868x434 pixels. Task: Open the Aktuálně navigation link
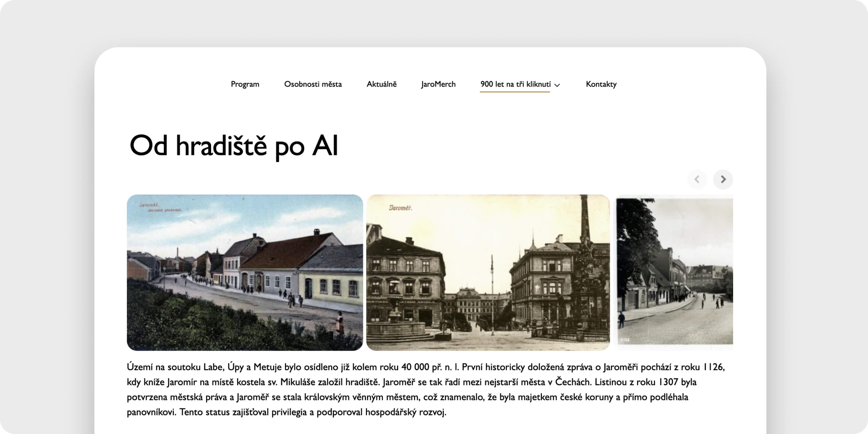click(381, 84)
